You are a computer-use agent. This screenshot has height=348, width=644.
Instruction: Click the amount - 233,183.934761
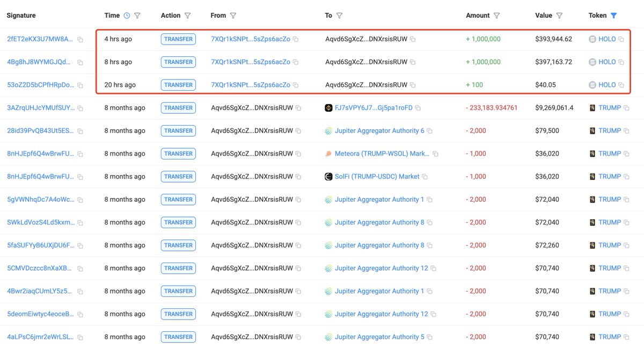point(492,108)
